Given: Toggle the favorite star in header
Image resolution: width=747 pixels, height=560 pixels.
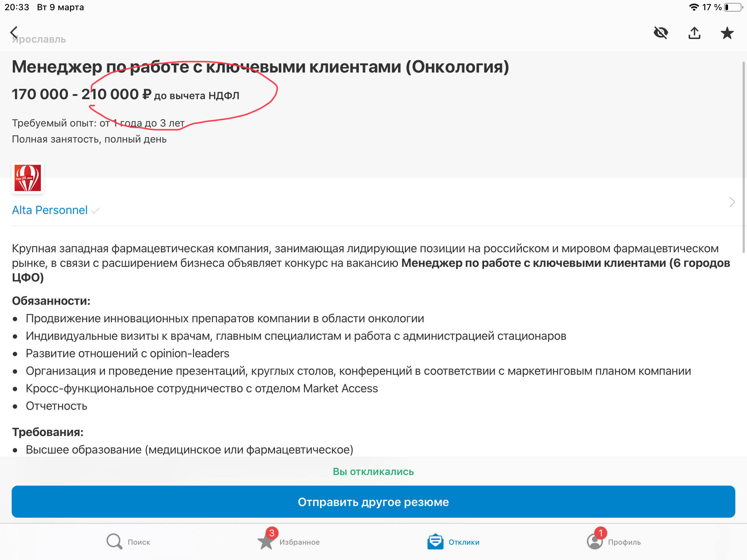Looking at the screenshot, I should 727,33.
